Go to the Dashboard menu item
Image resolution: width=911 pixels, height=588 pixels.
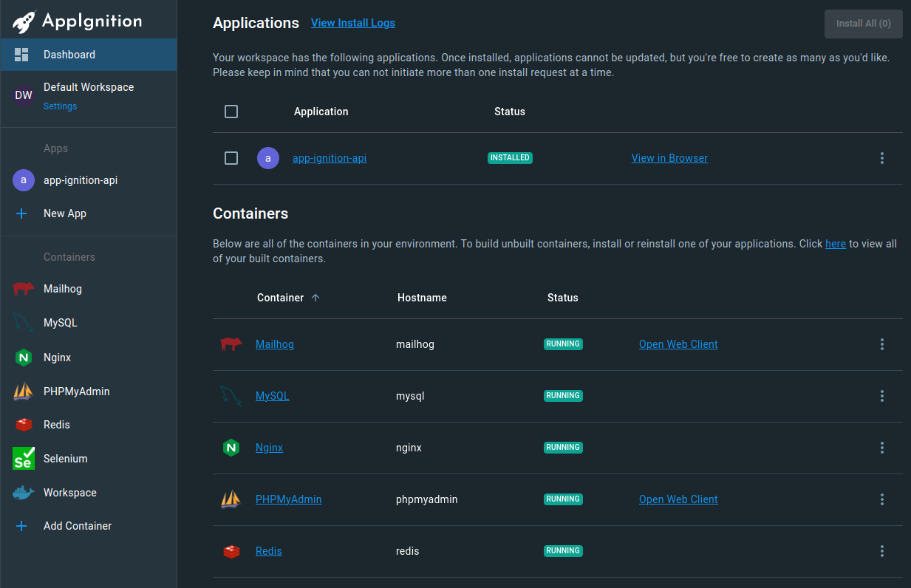[x=69, y=54]
